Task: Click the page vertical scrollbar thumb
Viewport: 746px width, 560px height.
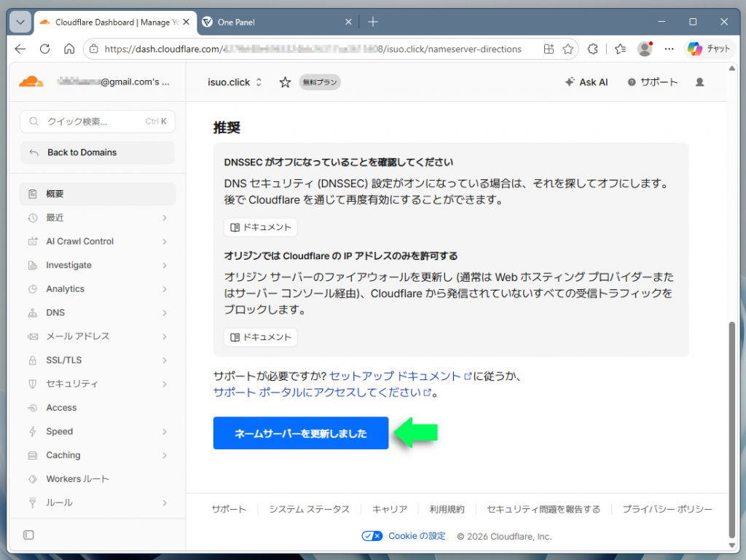Action: coord(731,430)
